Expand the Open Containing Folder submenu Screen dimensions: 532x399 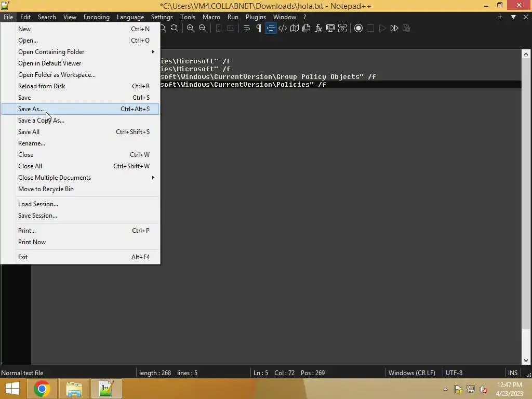pyautogui.click(x=81, y=52)
